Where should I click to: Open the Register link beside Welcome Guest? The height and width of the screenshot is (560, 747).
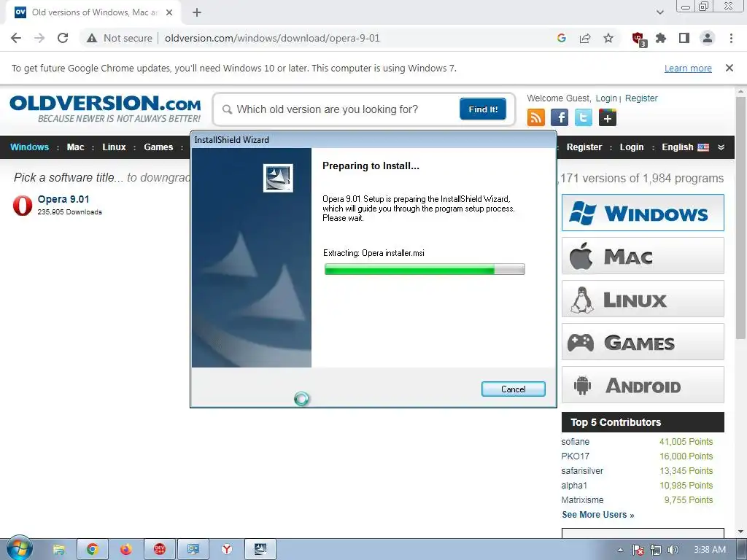pos(640,98)
